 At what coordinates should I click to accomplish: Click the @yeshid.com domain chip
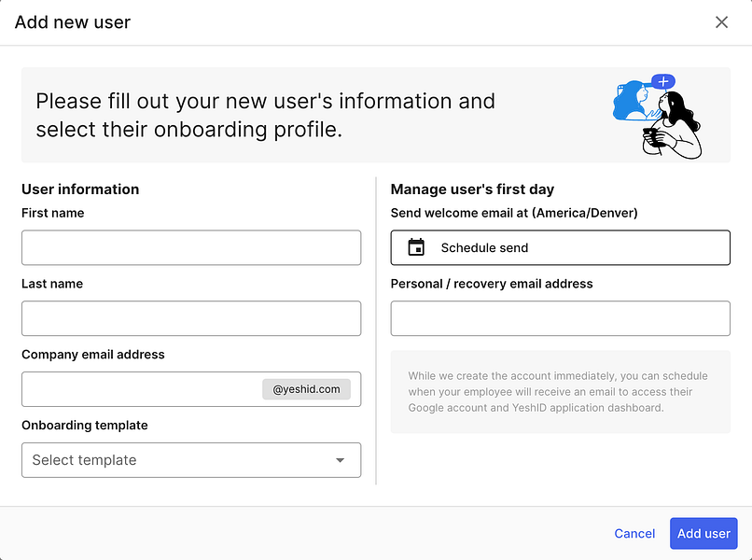tap(306, 389)
